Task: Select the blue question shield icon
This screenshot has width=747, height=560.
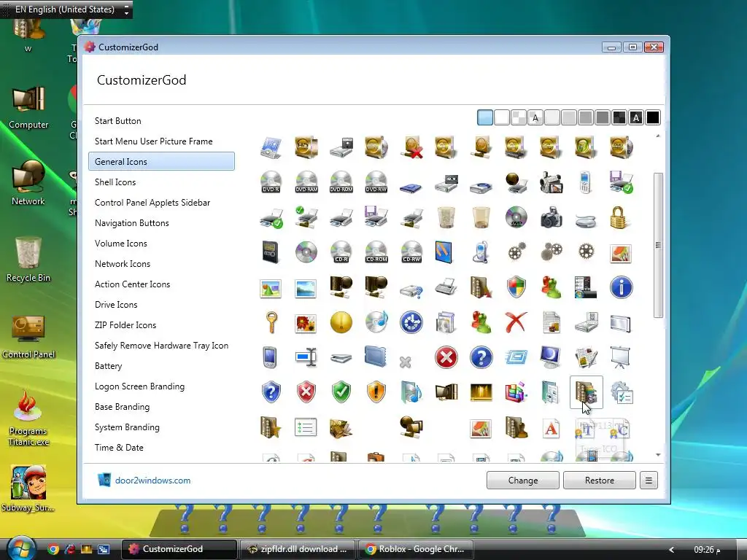Action: pyautogui.click(x=271, y=392)
